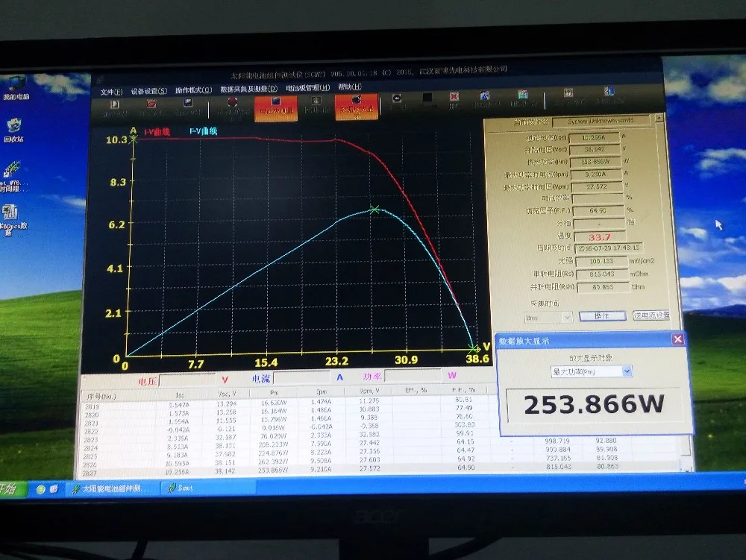746x560 pixels.
Task: Click the Ipm column header in table
Action: 322,391
